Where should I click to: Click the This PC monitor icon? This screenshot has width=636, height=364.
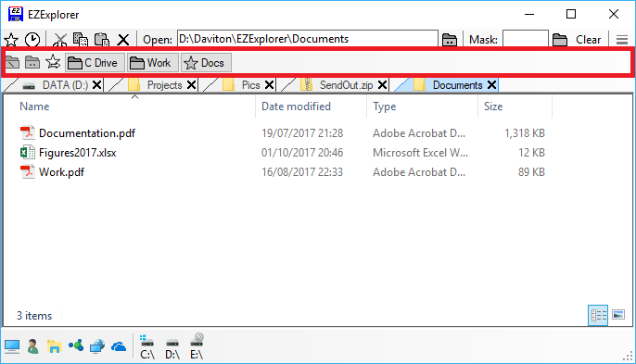click(x=12, y=347)
